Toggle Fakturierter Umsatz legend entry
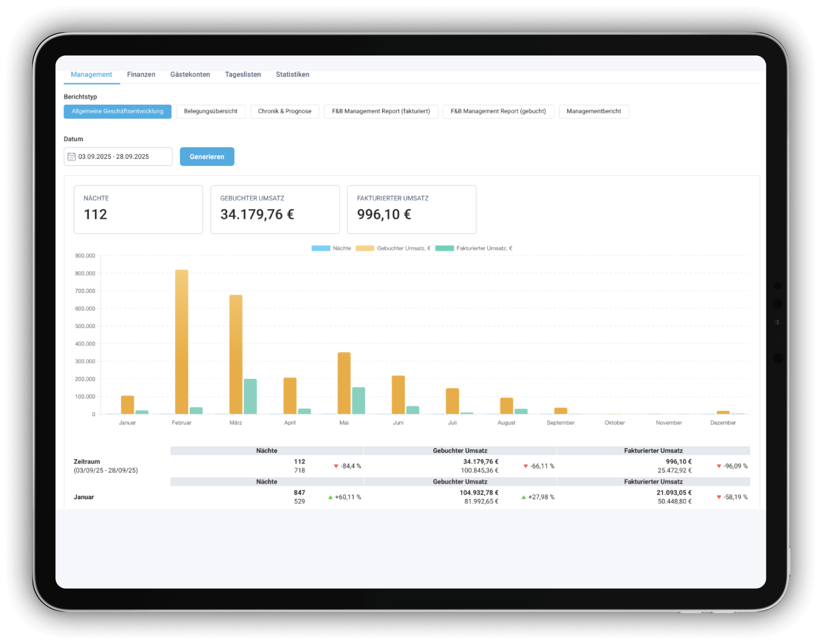The image size is (821, 644). click(x=474, y=248)
